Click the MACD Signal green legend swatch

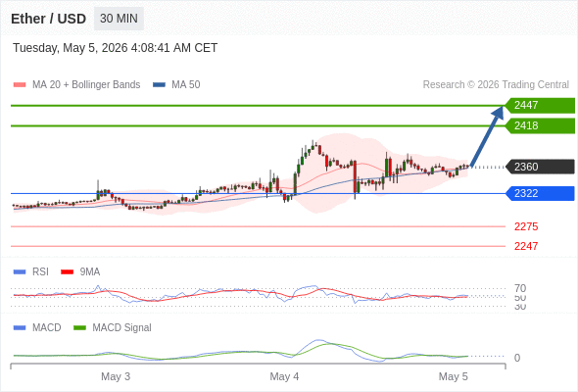[79, 327]
